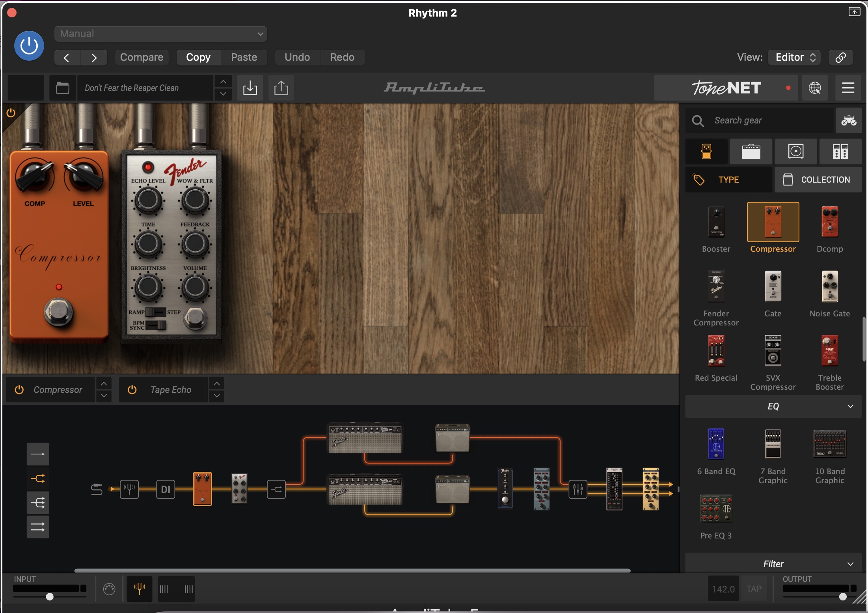Select the amplifier gear category tab
Viewport: 868px width, 613px height.
751,151
